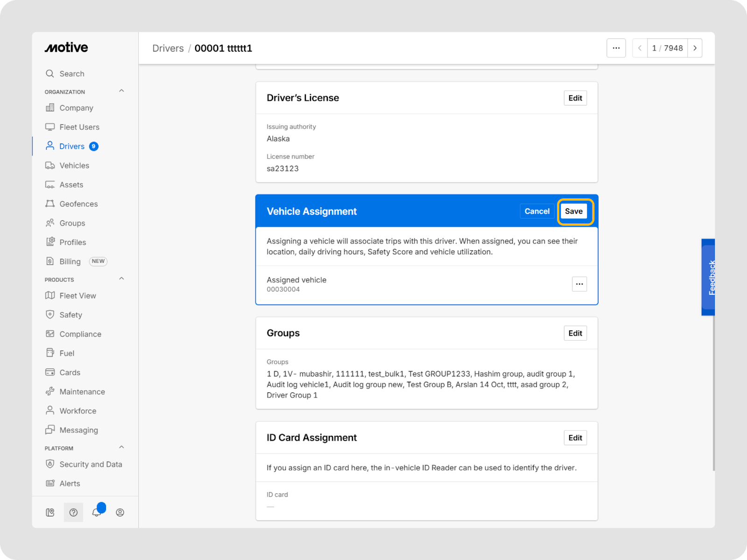
Task: Go to next driver record
Action: coord(695,48)
